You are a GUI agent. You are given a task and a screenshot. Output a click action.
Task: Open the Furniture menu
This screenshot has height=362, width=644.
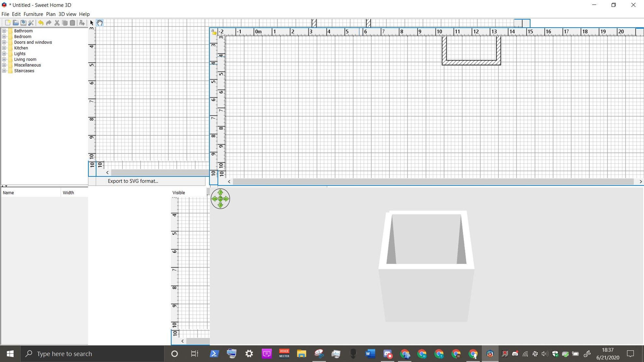point(33,14)
